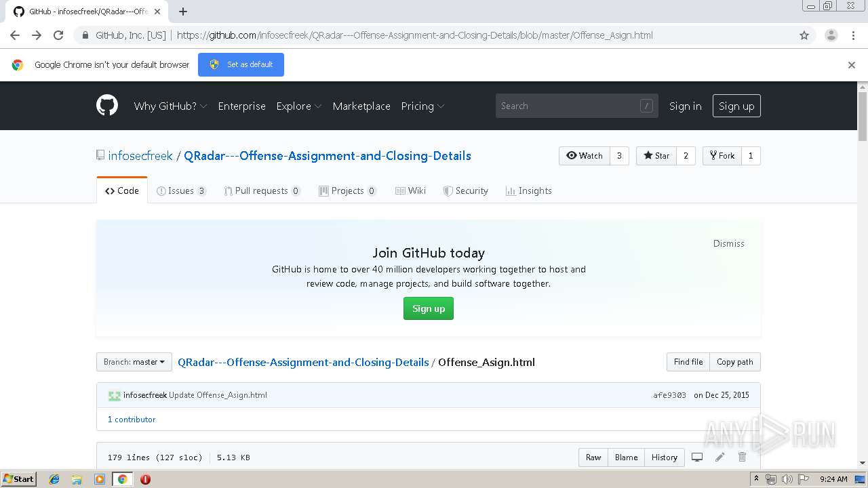Click infosecfreek avatar in commit row

point(115,395)
